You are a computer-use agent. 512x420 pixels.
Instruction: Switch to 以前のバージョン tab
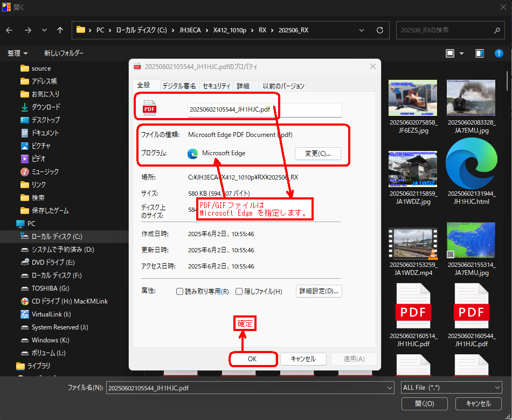[283, 86]
